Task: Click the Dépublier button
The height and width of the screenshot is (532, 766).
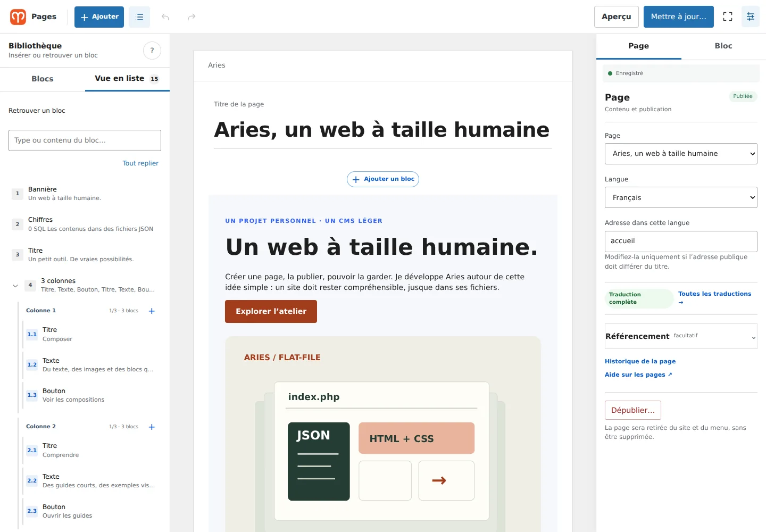Action: click(x=633, y=410)
